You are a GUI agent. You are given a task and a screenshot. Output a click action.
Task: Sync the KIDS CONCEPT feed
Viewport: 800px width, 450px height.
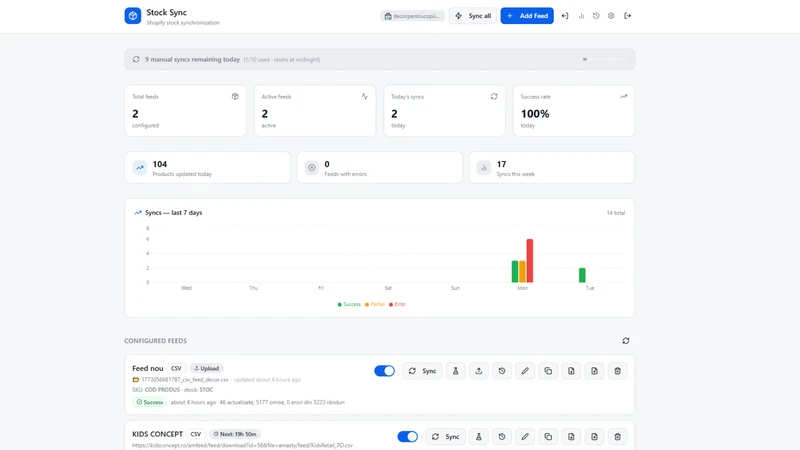pos(445,437)
